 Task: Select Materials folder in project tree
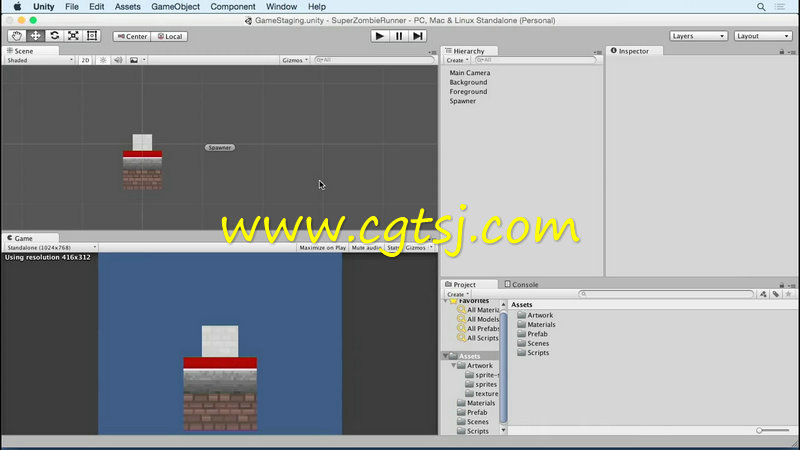pos(476,403)
